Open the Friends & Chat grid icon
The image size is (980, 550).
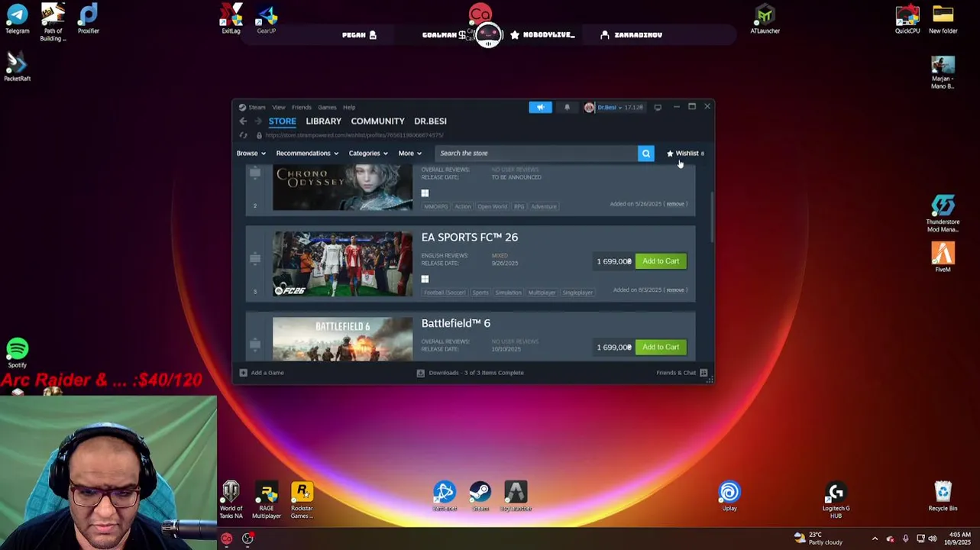click(x=703, y=373)
